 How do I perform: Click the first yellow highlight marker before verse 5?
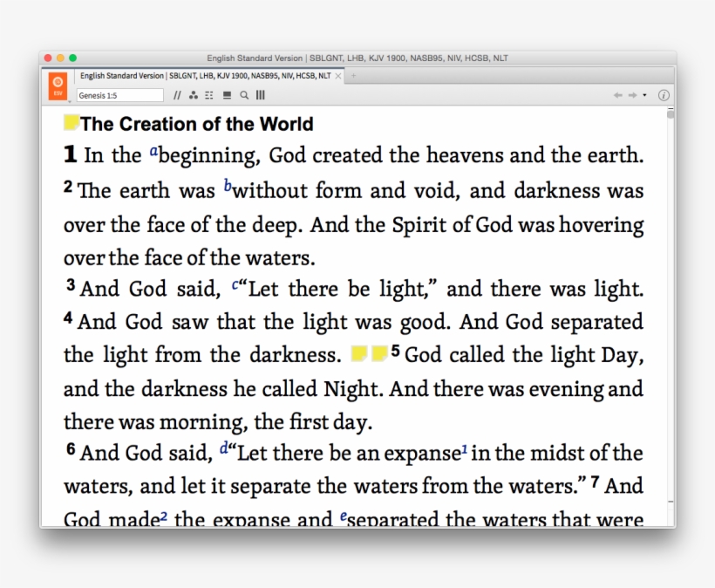pos(360,352)
